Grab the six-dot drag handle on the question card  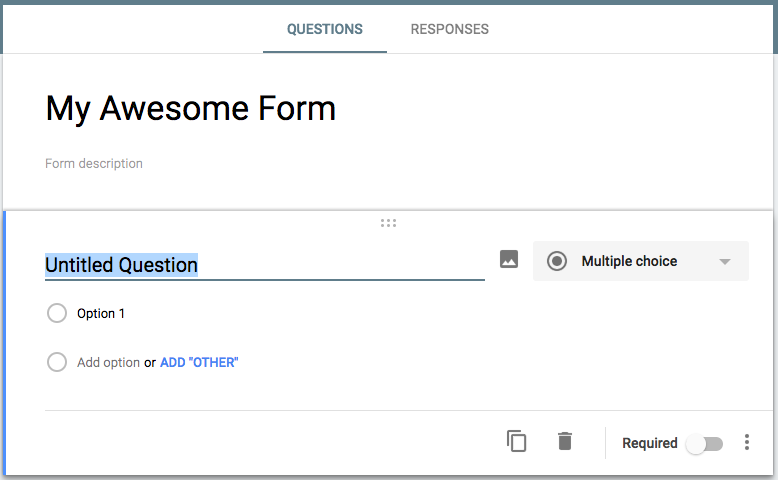(x=389, y=223)
